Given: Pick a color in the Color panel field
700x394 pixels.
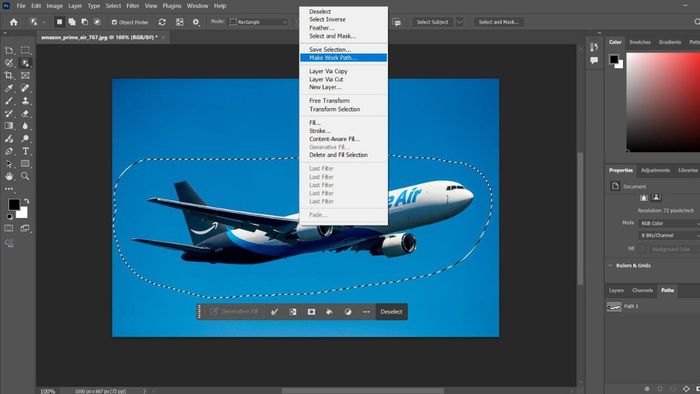Looking at the screenshot, I should pos(663,103).
